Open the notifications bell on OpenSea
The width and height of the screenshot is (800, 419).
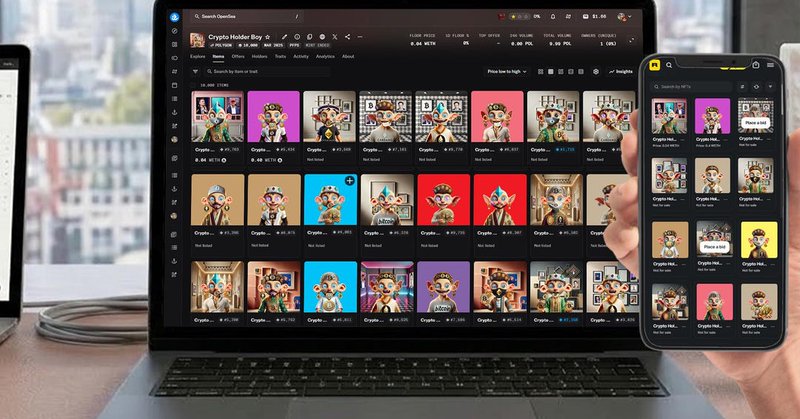click(553, 16)
